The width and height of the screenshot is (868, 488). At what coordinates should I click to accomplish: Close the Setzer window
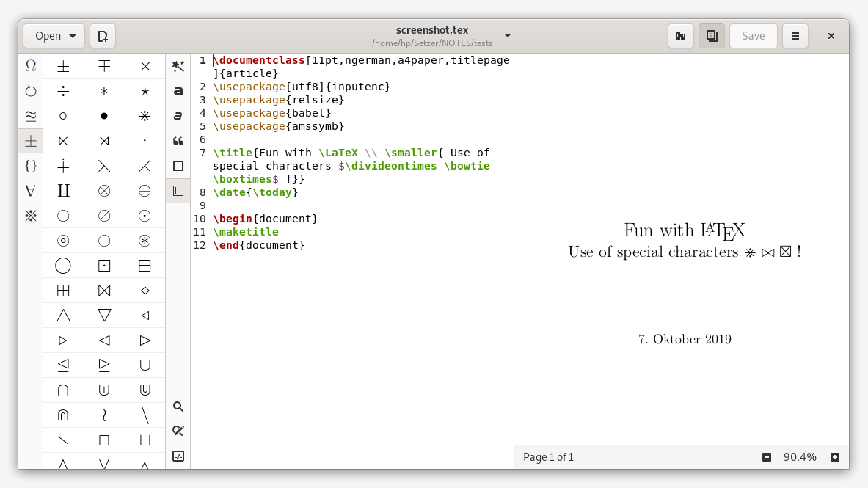[831, 36]
